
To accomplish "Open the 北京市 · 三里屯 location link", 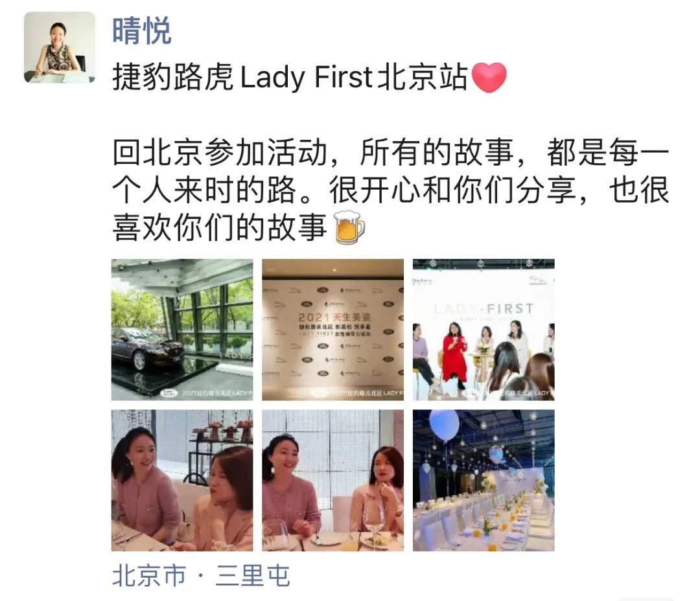I will [x=201, y=575].
